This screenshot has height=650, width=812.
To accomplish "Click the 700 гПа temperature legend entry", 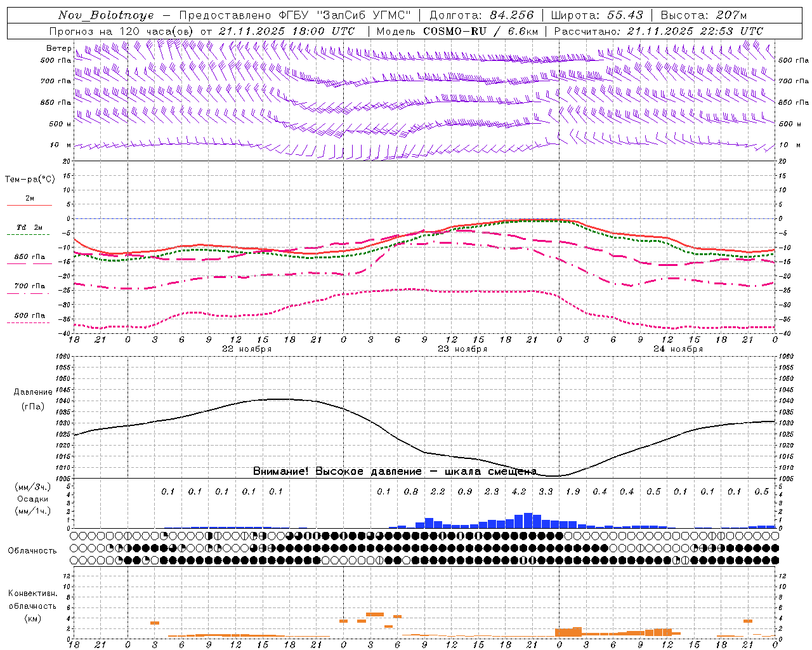I will click(x=30, y=286).
